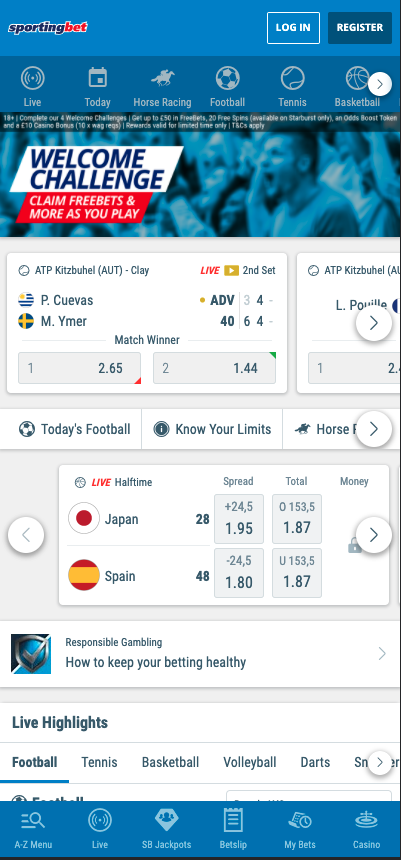This screenshot has height=860, width=401.
Task: Go to previous featured basketball game
Action: point(26,535)
